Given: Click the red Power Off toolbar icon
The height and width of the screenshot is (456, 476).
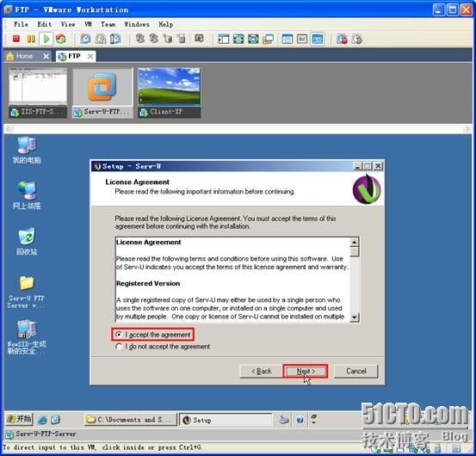Looking at the screenshot, I should click(16, 39).
